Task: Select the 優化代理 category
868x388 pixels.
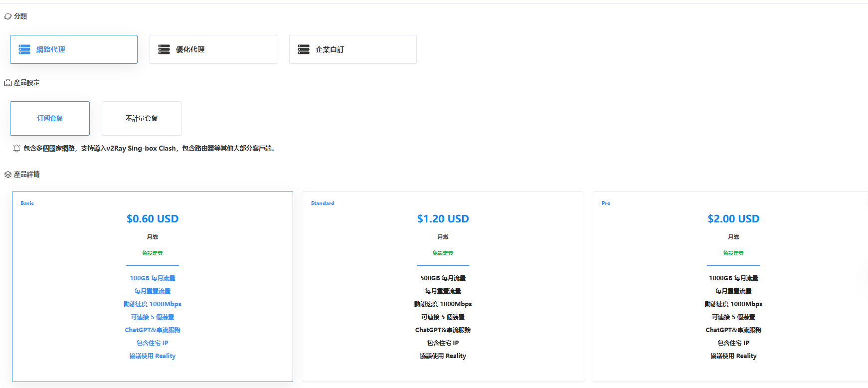Action: 213,49
